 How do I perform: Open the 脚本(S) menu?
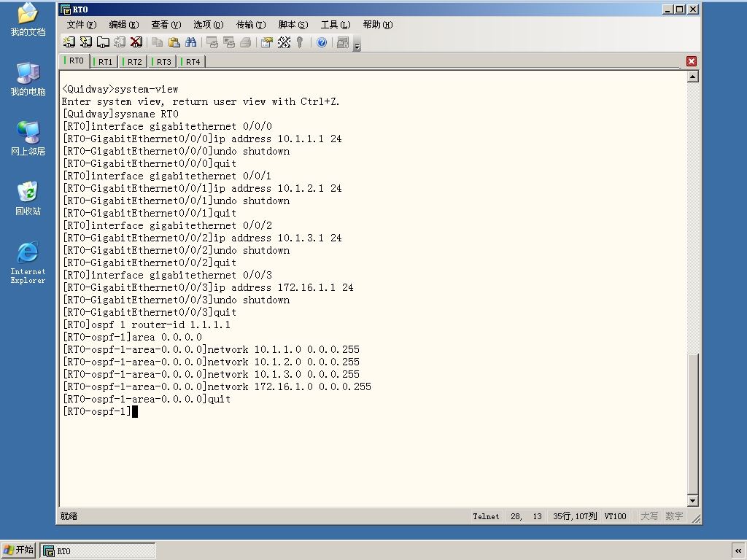(x=293, y=24)
